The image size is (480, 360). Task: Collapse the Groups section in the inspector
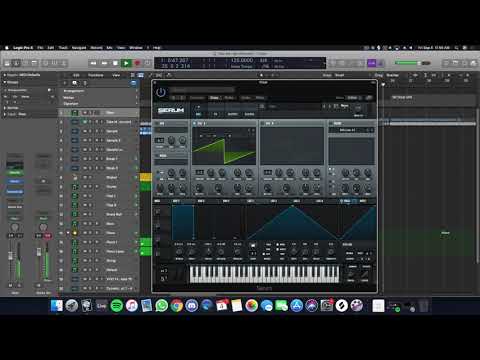[5, 82]
